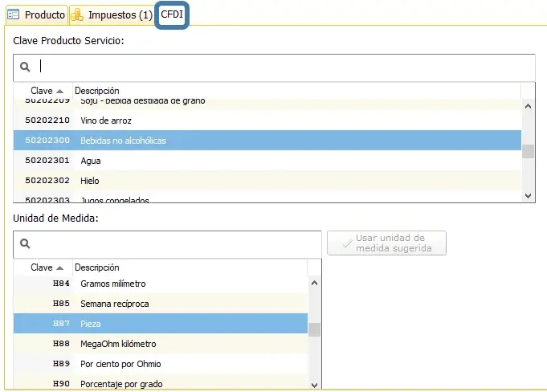Image resolution: width=547 pixels, height=392 pixels.
Task: Select the CFDI tab
Action: pos(172,14)
